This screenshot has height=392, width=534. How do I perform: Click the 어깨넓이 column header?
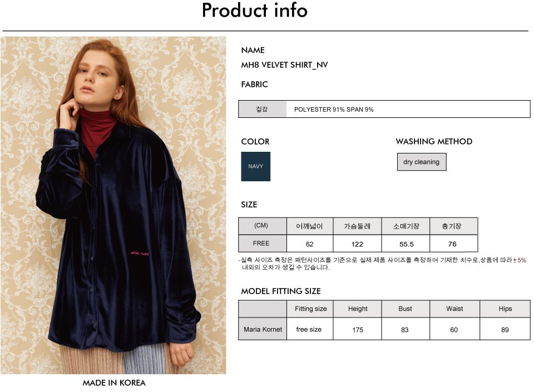(310, 226)
